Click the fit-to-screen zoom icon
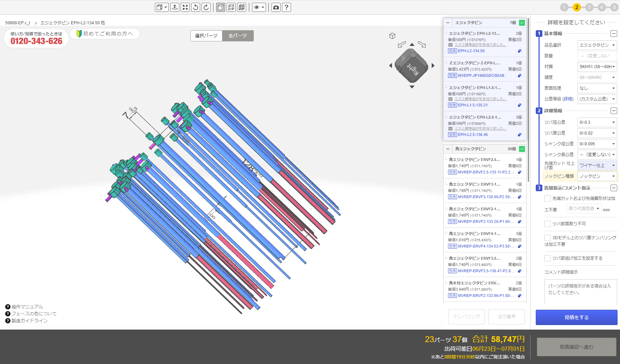 pyautogui.click(x=185, y=7)
